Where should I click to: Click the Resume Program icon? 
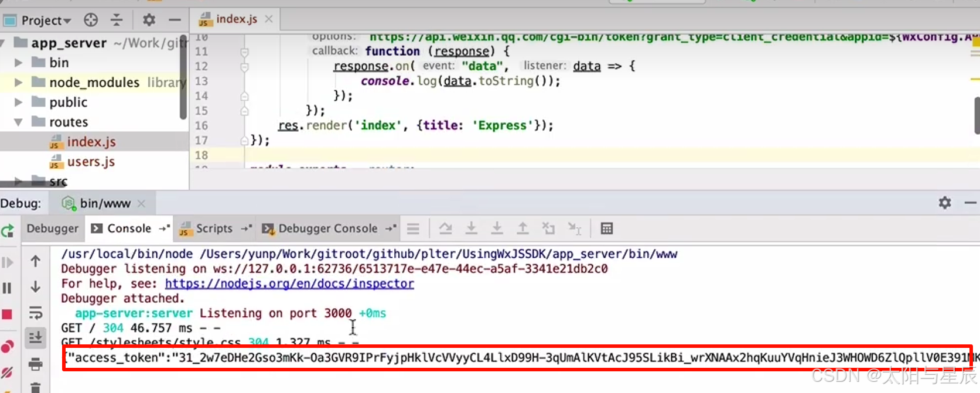pos(7,262)
